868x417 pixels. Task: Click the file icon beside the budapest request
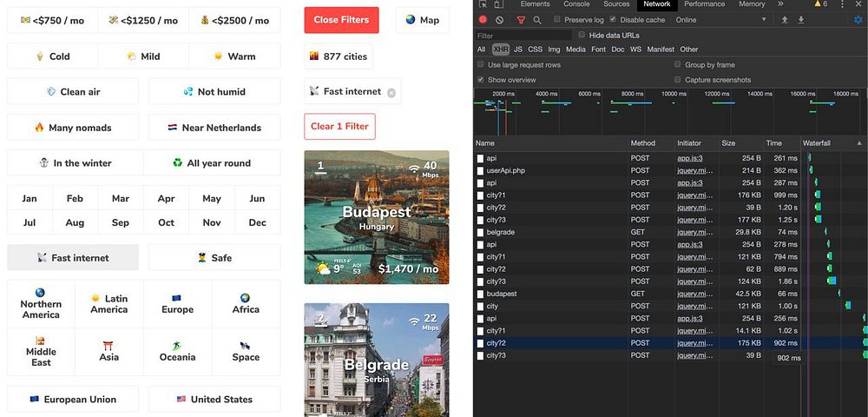tap(481, 294)
